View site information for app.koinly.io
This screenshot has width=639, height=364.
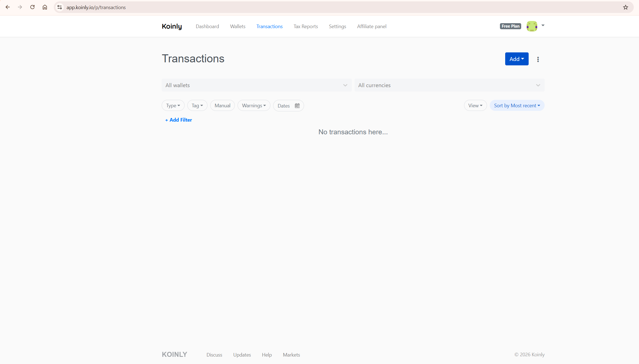click(59, 7)
